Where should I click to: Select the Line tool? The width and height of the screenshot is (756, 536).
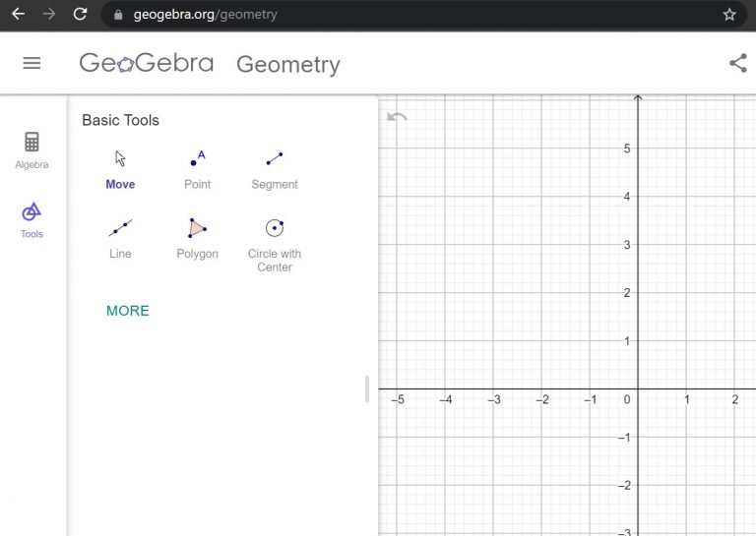point(120,239)
